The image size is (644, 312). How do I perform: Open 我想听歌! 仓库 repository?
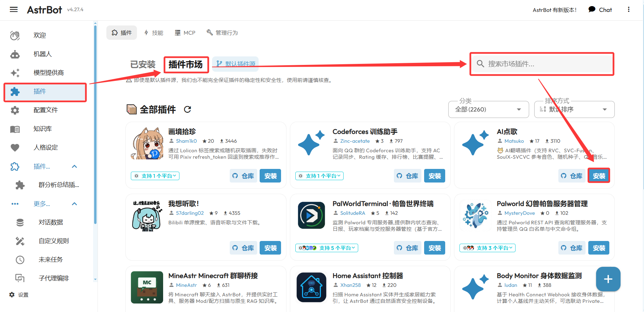click(x=243, y=248)
